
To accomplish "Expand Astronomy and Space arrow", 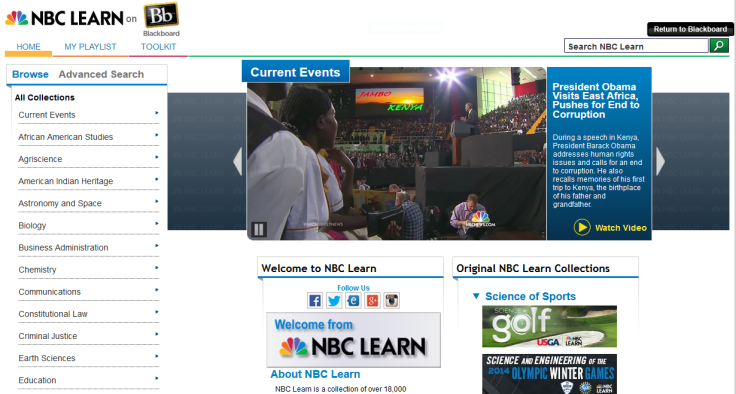I will (157, 201).
